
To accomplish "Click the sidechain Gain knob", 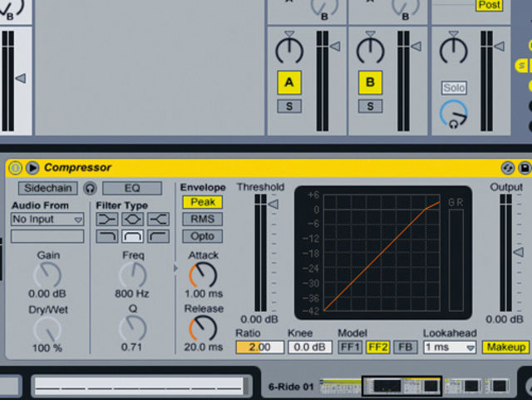I will (x=47, y=276).
